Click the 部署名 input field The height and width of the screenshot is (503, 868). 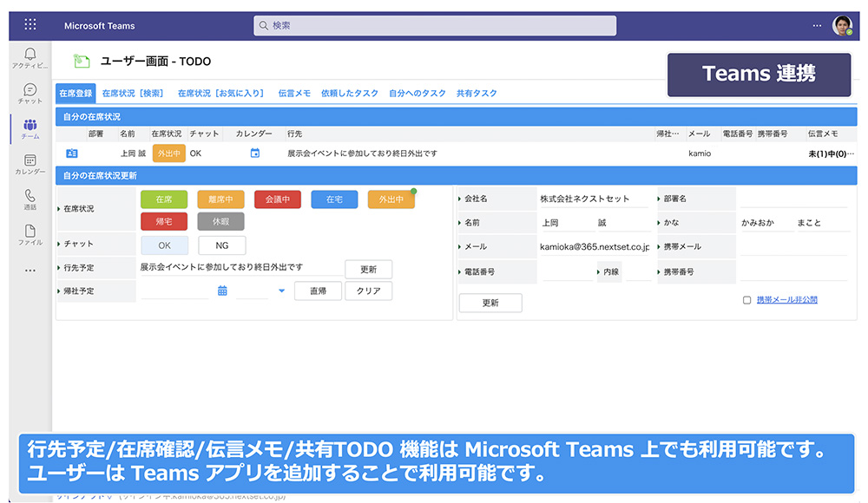pos(794,199)
